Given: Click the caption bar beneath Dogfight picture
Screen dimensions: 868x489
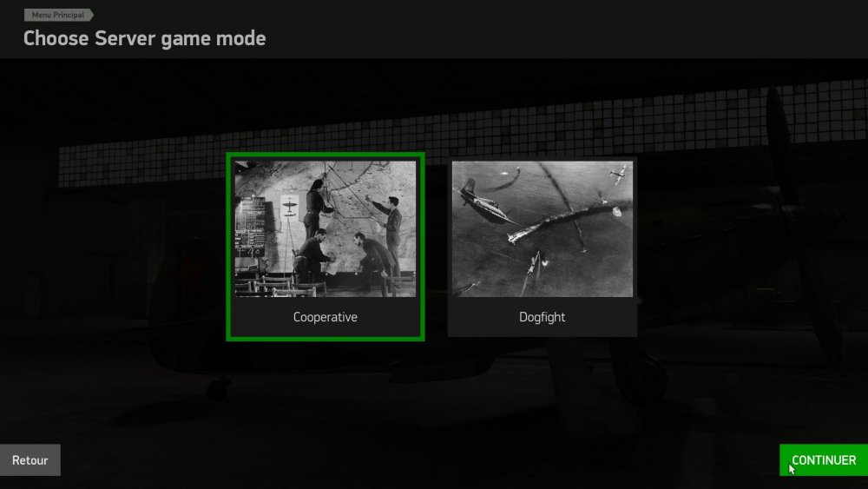Looking at the screenshot, I should click(542, 317).
